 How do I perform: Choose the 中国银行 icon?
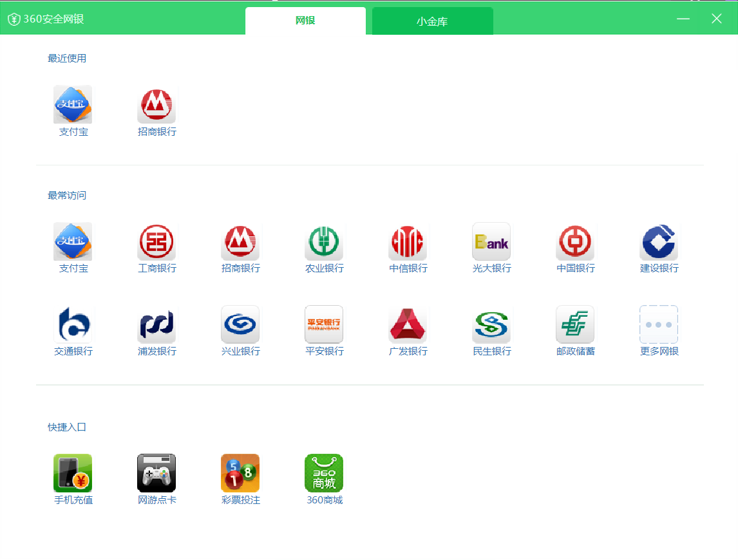tap(576, 241)
